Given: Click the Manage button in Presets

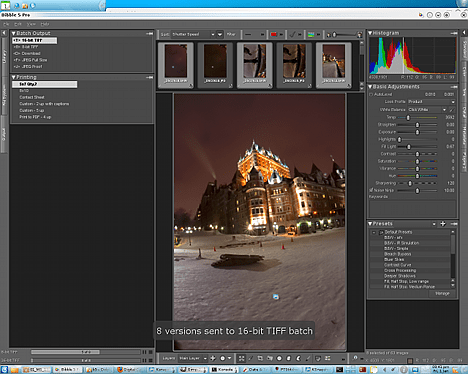Looking at the screenshot, I should point(442,293).
